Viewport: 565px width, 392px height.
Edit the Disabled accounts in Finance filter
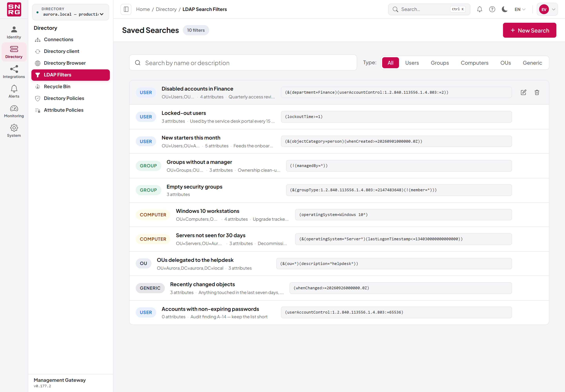(x=523, y=92)
